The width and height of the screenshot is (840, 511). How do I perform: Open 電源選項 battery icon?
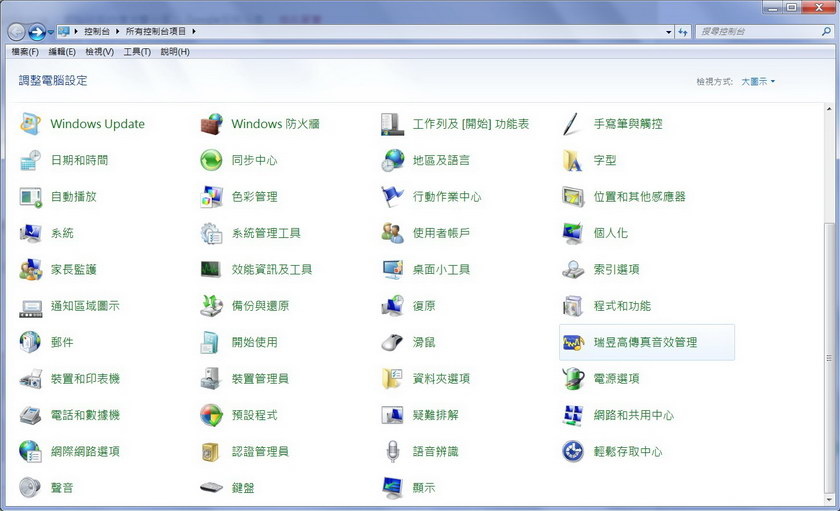coord(573,379)
